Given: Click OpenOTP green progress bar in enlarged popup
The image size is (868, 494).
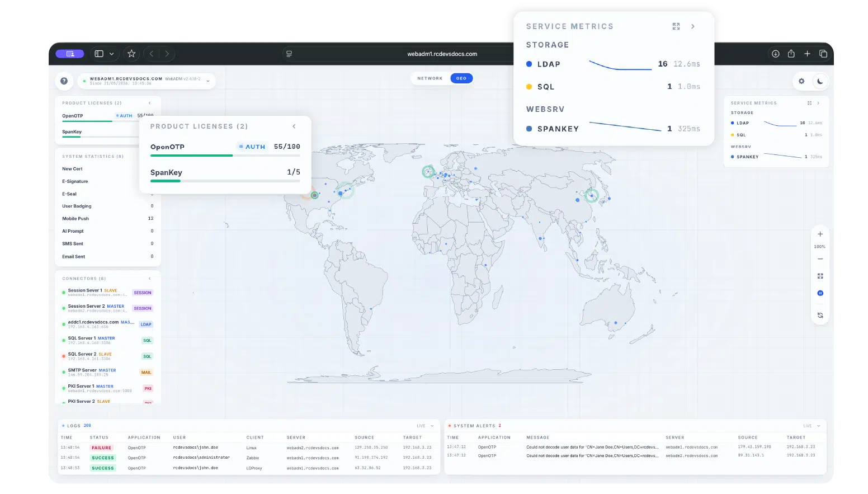Looking at the screenshot, I should tap(225, 156).
